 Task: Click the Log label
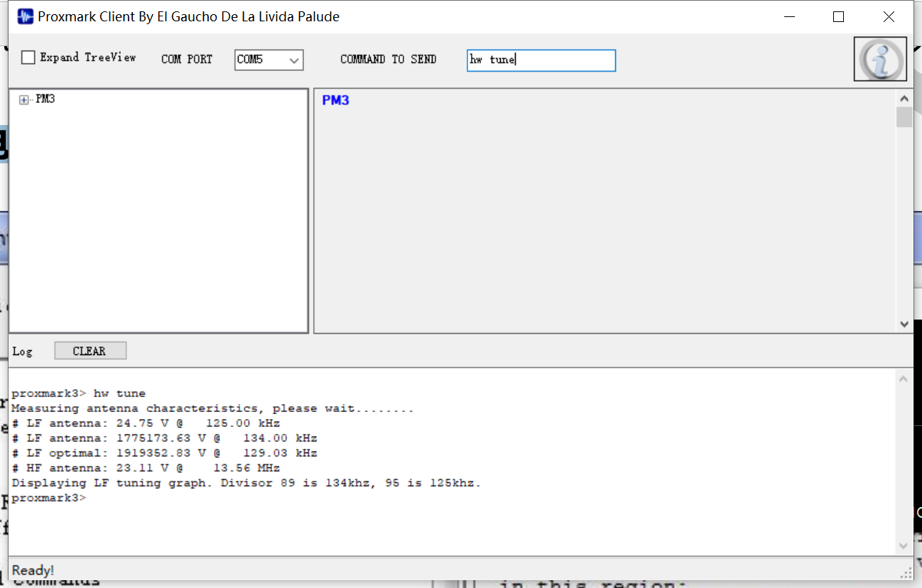click(x=22, y=352)
